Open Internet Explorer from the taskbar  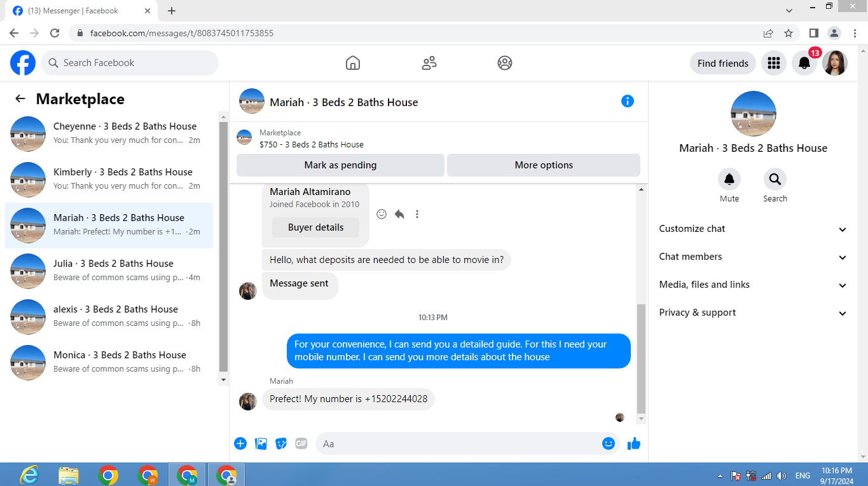(x=29, y=475)
